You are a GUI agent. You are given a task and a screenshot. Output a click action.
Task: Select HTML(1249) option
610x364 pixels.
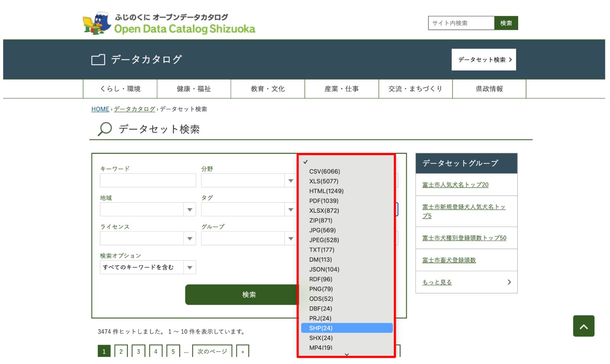[x=326, y=191]
